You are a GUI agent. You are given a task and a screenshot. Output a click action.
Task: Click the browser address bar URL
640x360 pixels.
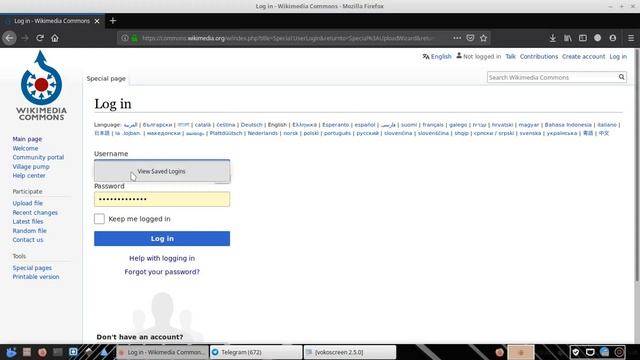point(287,38)
